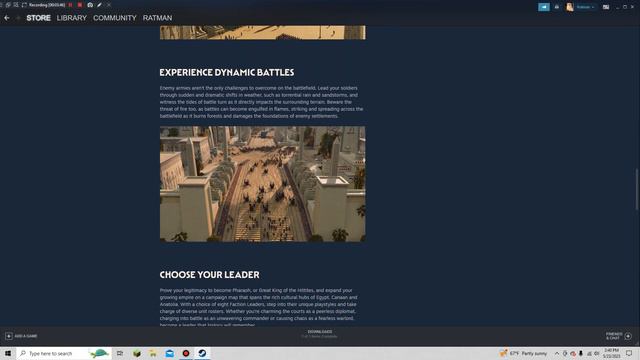Click the Add a Game label
This screenshot has height=360, width=640.
(x=26, y=336)
